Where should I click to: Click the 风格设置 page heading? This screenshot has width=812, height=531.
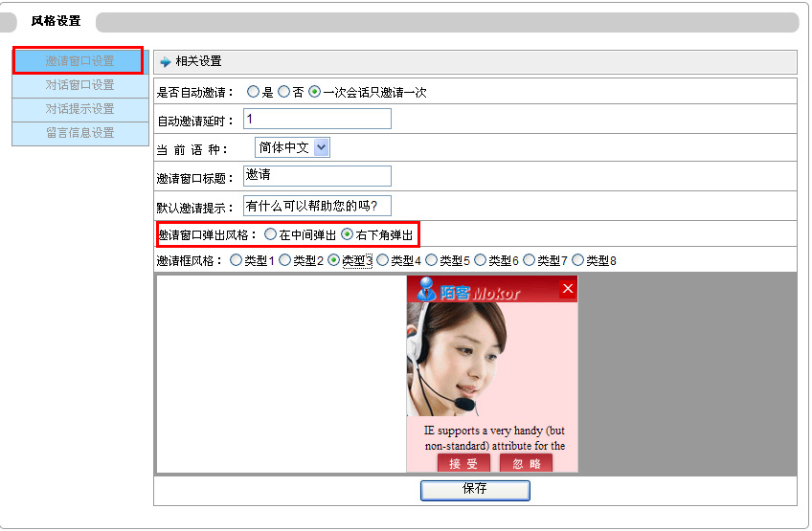(56, 21)
